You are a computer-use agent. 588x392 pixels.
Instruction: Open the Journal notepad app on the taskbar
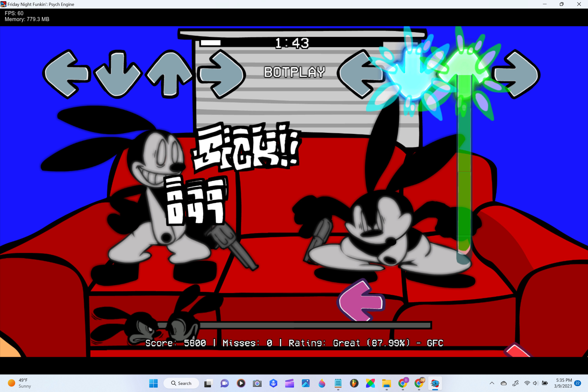[338, 383]
